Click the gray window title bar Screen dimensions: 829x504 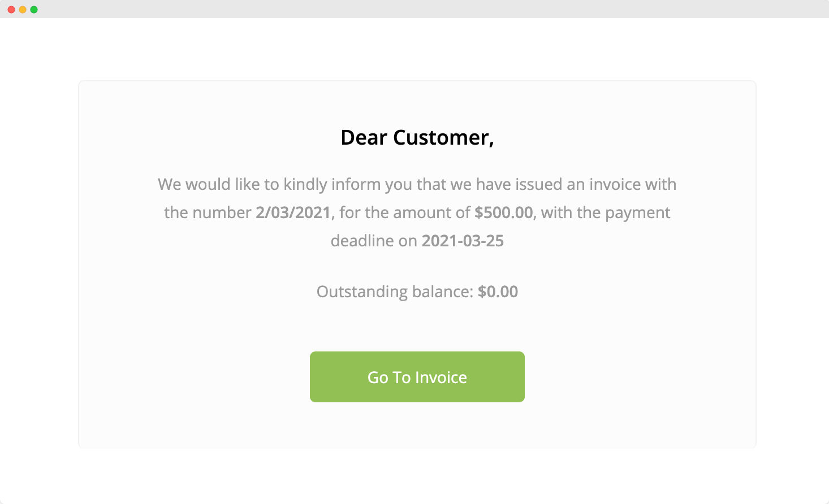click(x=414, y=9)
